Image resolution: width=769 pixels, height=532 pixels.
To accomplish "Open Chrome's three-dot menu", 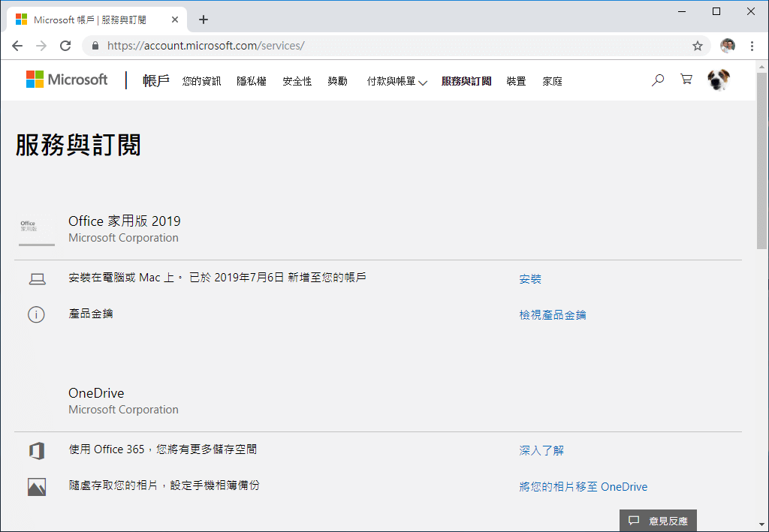I will pyautogui.click(x=752, y=46).
